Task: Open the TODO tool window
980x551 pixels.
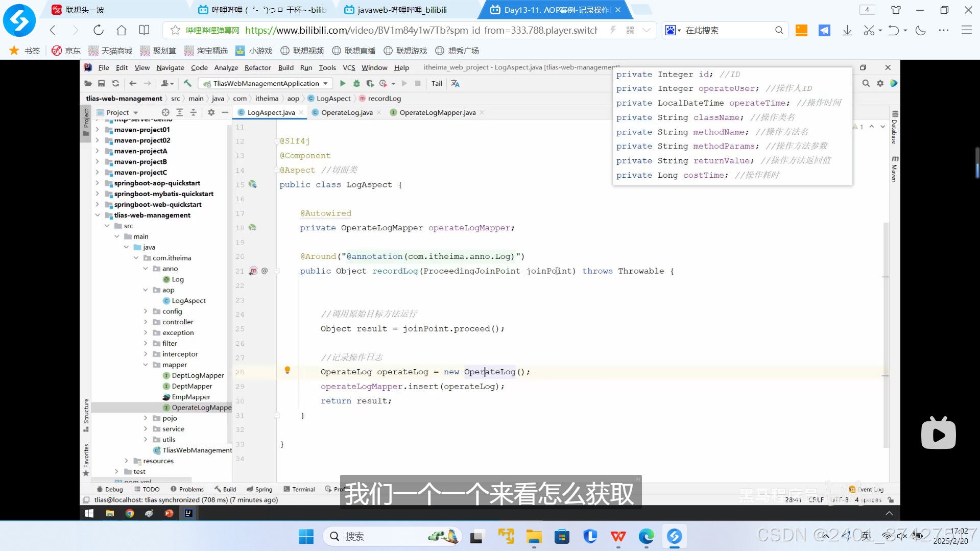Action: click(x=147, y=489)
